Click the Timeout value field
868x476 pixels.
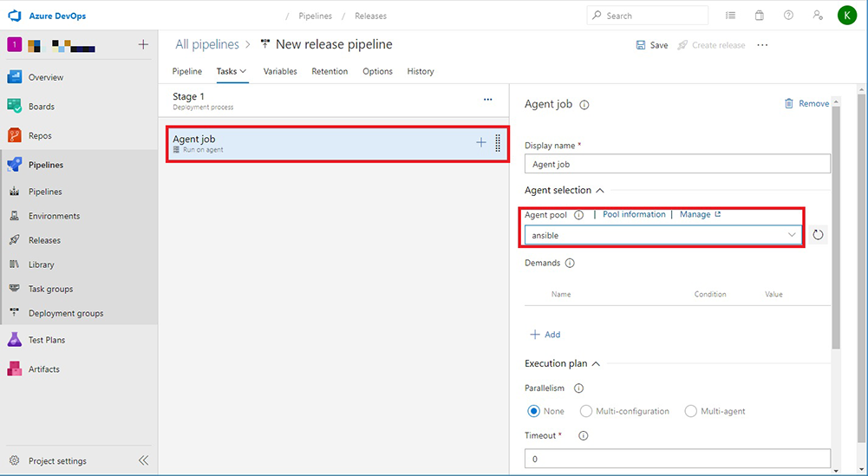[x=677, y=459]
